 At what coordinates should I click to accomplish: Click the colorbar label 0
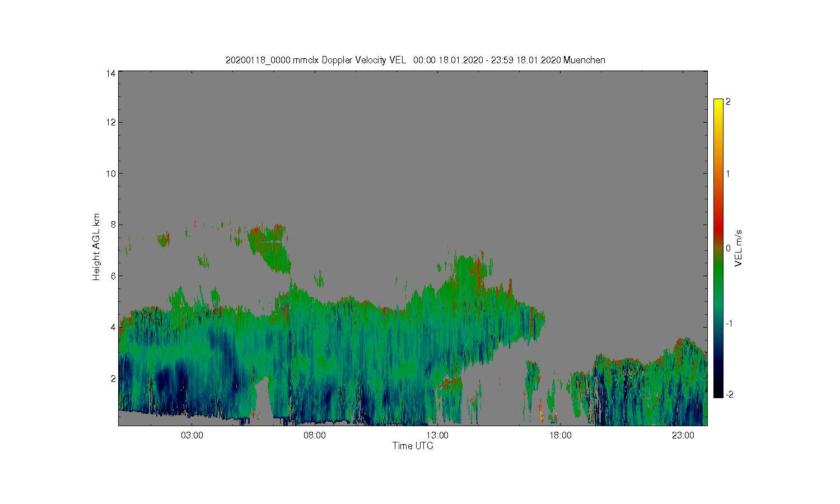728,249
